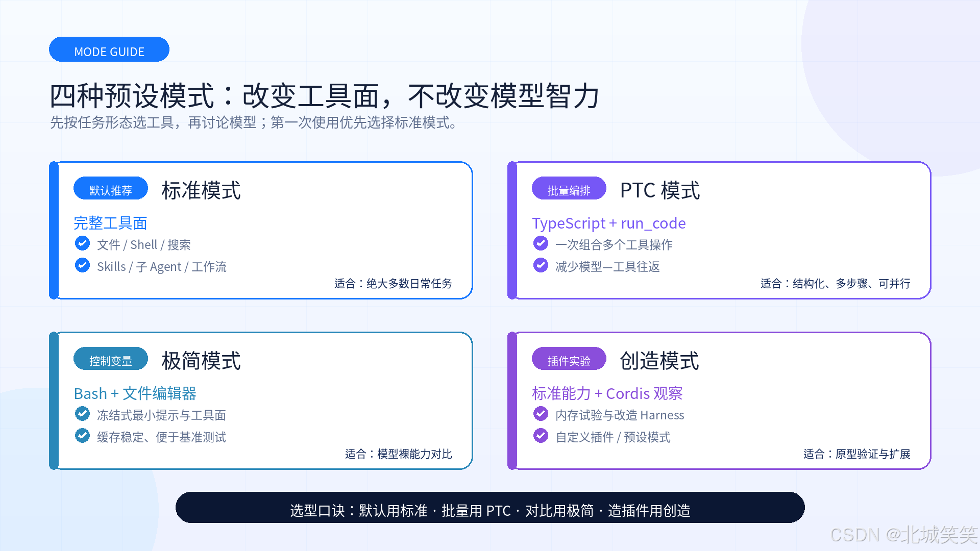Screen dimensions: 980x551
Task: Click the 完整工具面 subtitle
Action: (110, 223)
